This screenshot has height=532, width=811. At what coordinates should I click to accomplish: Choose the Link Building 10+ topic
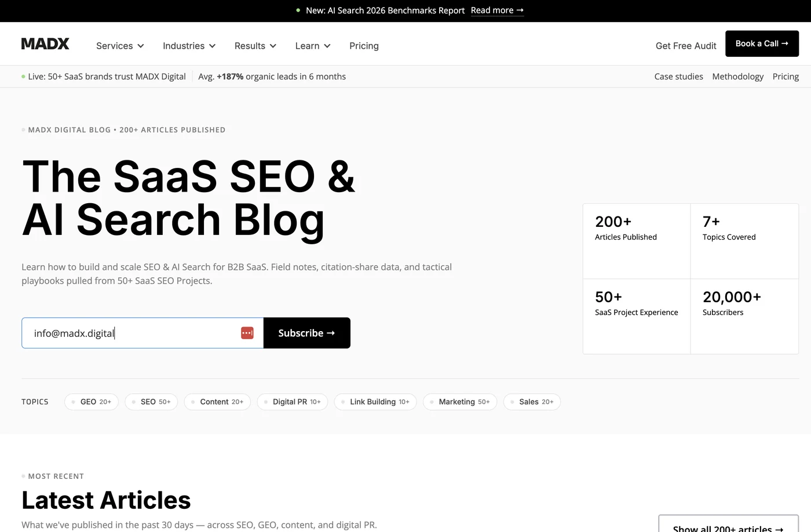click(x=375, y=402)
